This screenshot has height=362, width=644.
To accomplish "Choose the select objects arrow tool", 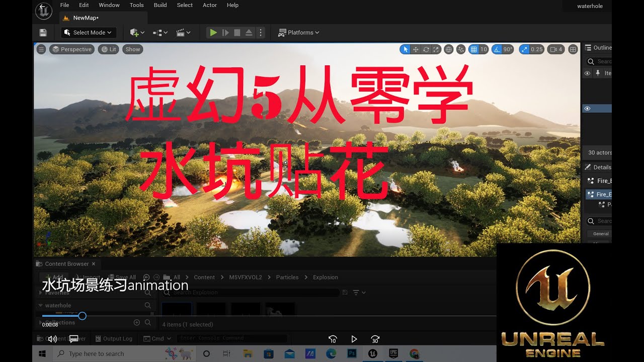I will 406,49.
